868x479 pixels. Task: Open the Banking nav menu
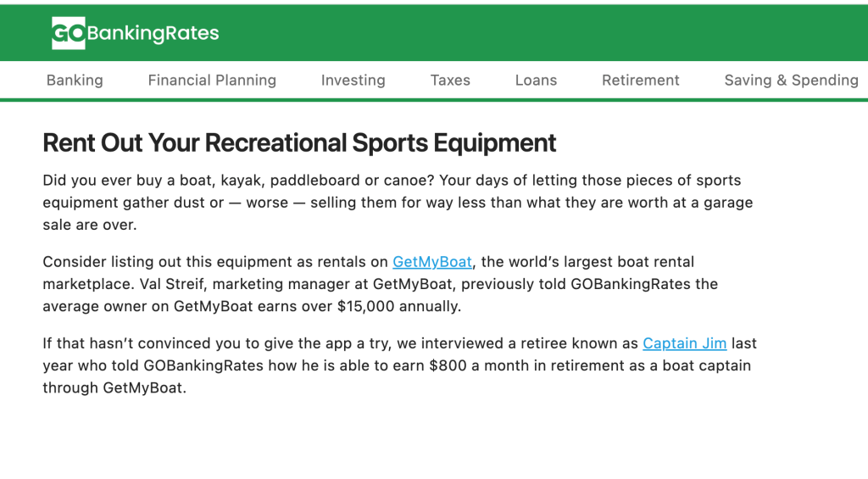tap(75, 81)
